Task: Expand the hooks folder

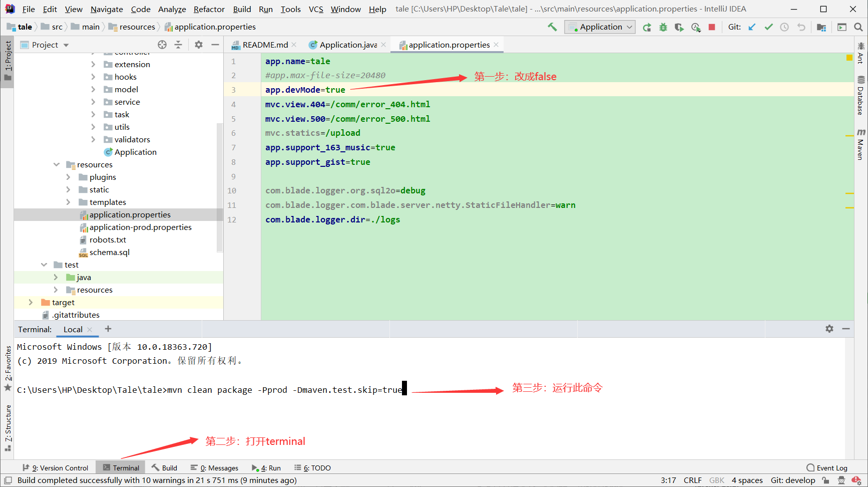Action: pyautogui.click(x=93, y=77)
